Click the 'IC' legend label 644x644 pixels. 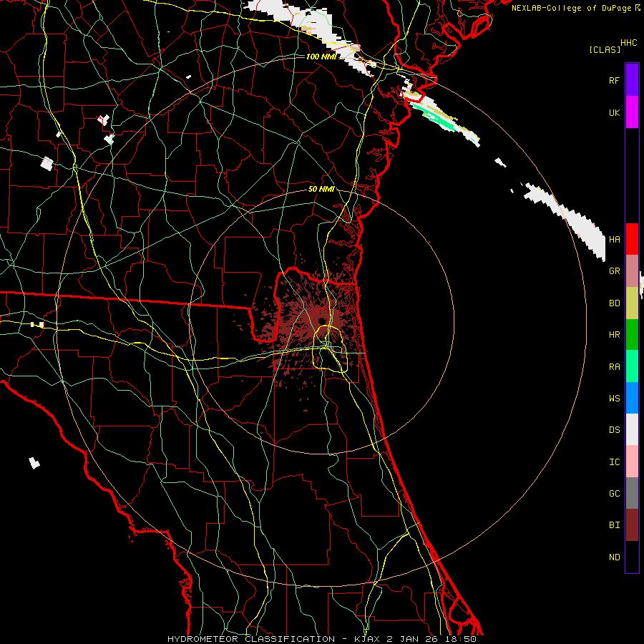pos(614,462)
